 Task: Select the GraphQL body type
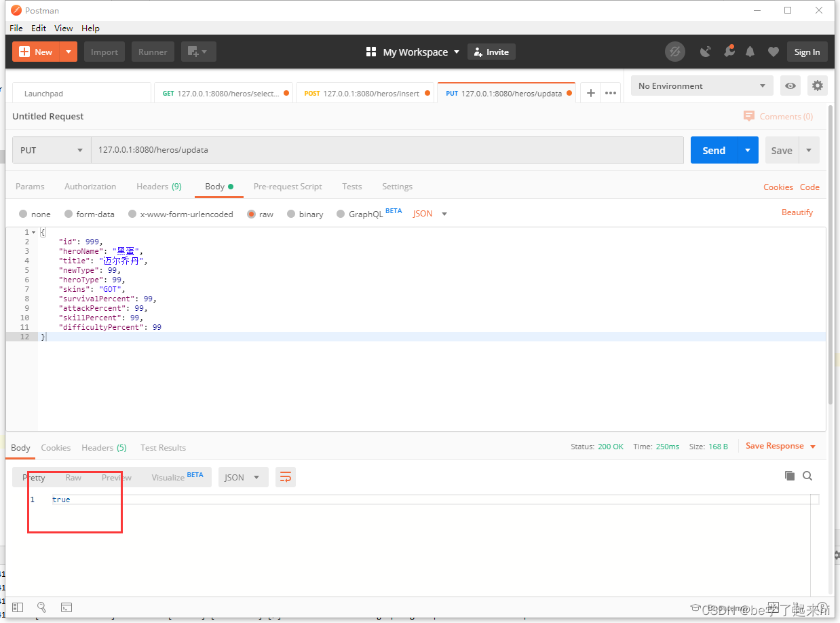coord(369,213)
